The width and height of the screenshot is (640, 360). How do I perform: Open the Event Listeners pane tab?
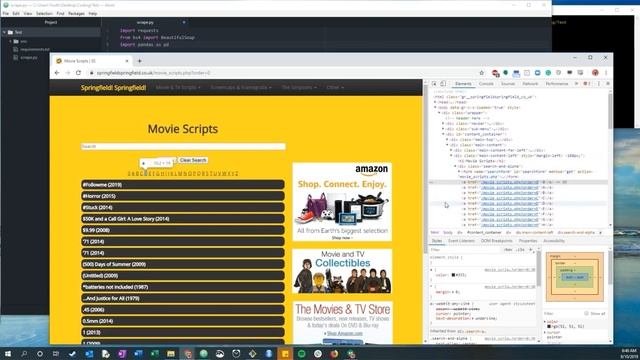click(x=461, y=241)
